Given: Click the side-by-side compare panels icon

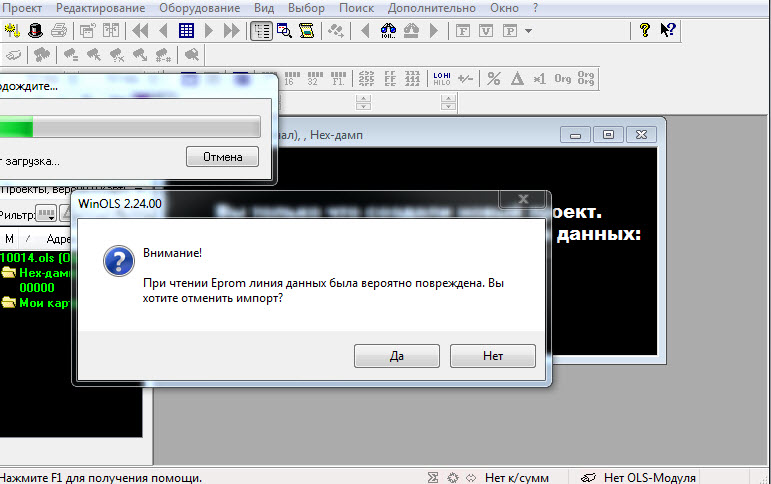Looking at the screenshot, I should click(111, 30).
